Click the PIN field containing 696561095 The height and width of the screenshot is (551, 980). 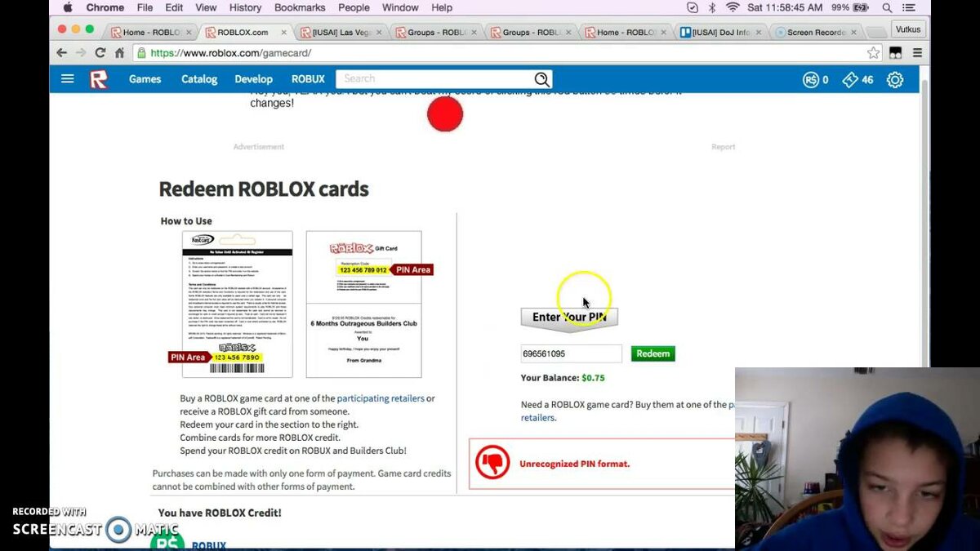click(x=571, y=353)
